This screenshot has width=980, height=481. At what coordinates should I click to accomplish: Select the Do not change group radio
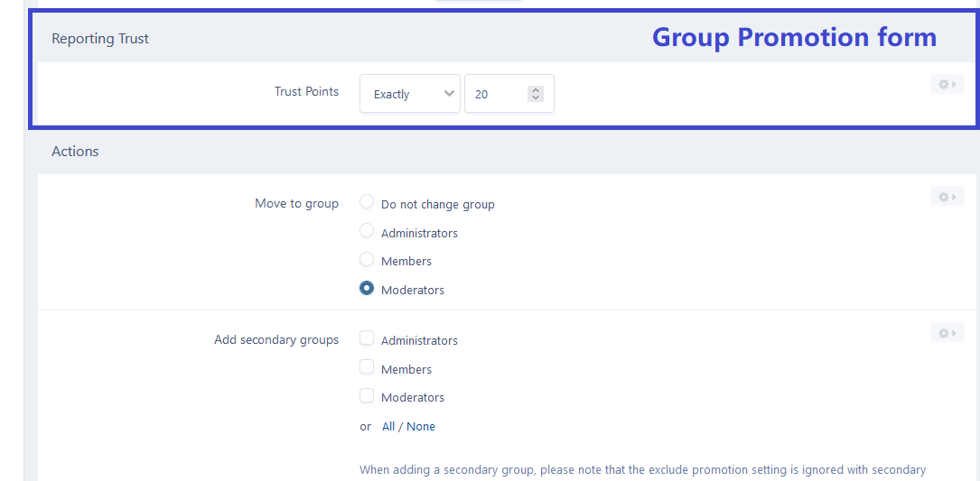tap(367, 202)
